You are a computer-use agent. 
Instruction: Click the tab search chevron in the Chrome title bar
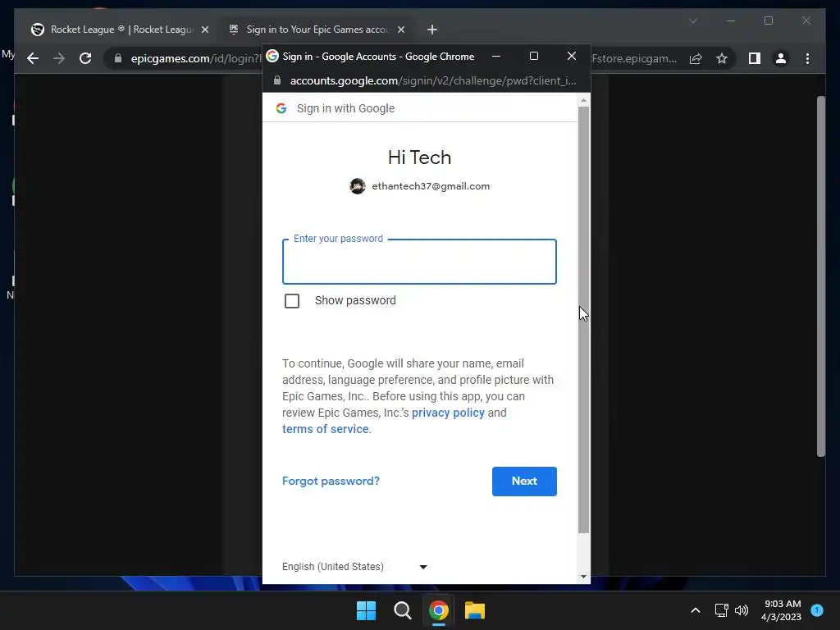click(692, 21)
